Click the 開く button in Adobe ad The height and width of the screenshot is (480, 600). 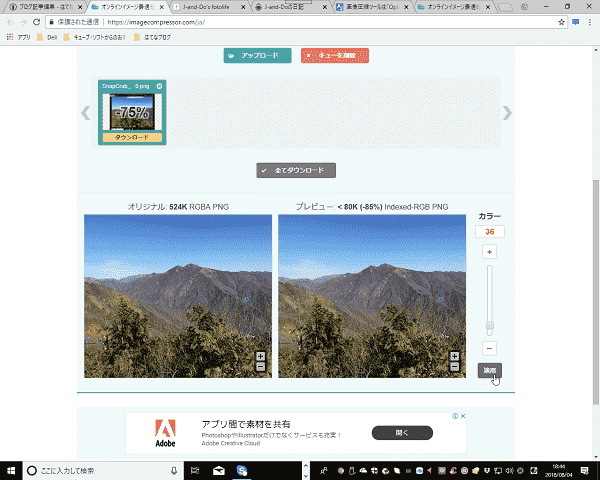pyautogui.click(x=402, y=433)
